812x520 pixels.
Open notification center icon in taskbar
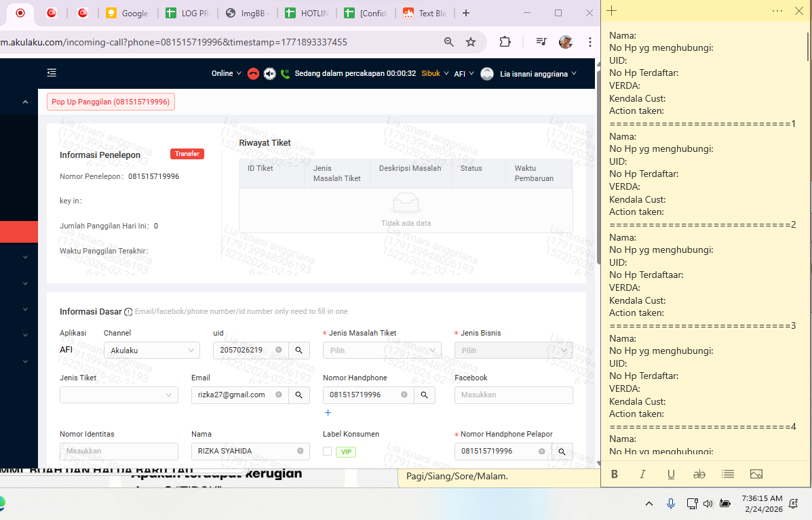coord(794,504)
